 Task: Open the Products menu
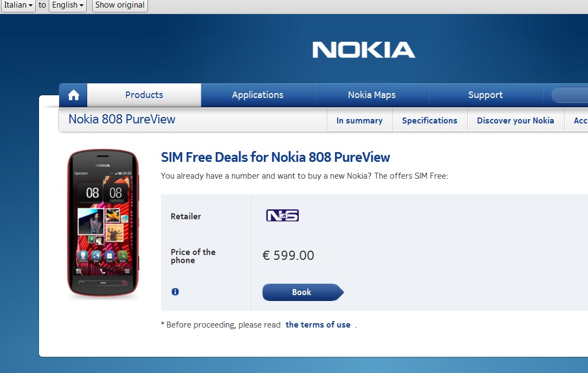143,95
